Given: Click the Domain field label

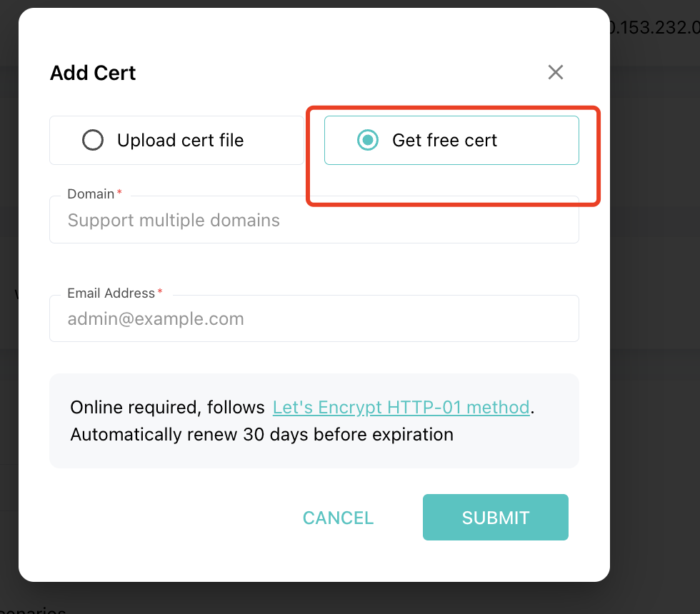Looking at the screenshot, I should tap(91, 194).
